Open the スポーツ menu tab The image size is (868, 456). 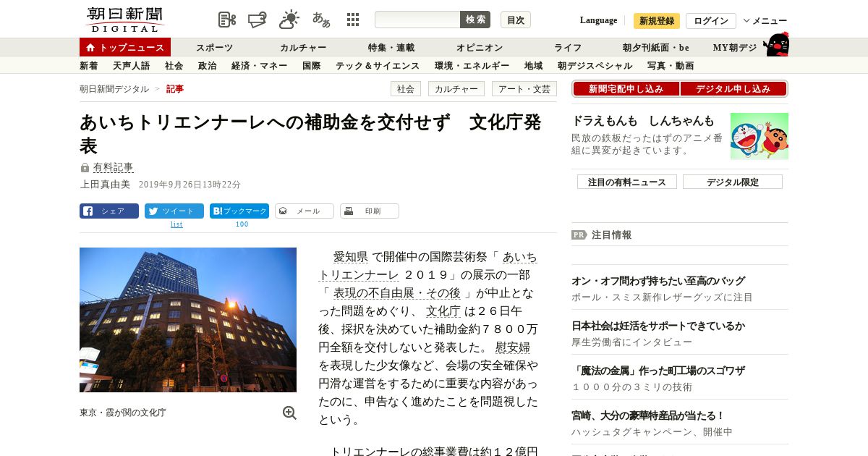pos(214,48)
